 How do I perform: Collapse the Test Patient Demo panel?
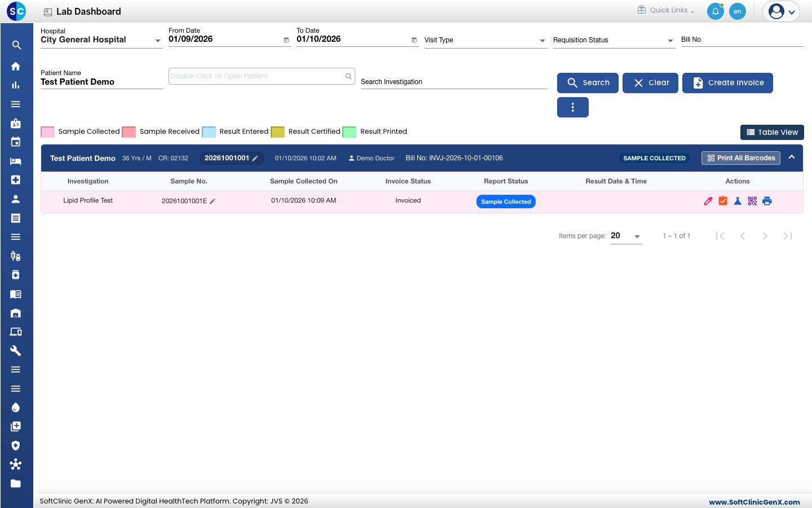pyautogui.click(x=792, y=157)
